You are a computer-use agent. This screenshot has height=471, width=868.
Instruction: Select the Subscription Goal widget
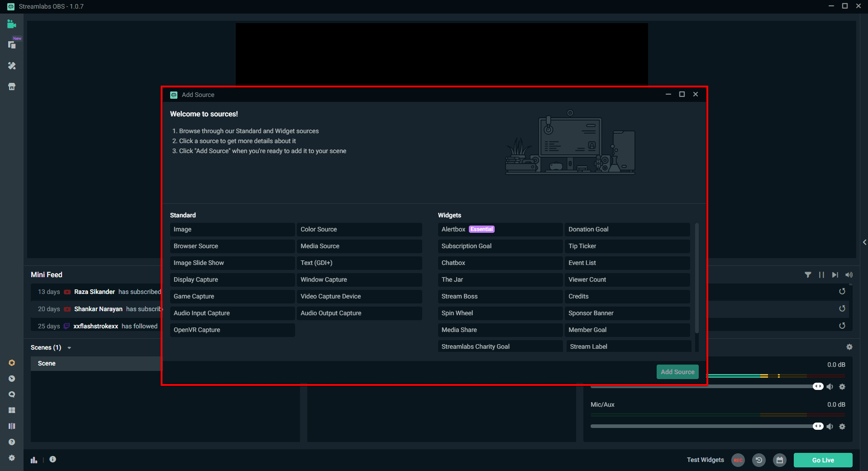pos(501,246)
